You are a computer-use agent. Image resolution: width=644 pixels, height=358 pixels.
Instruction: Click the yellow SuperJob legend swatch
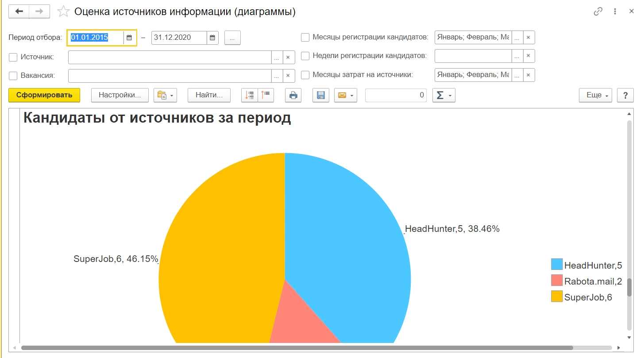(x=557, y=296)
